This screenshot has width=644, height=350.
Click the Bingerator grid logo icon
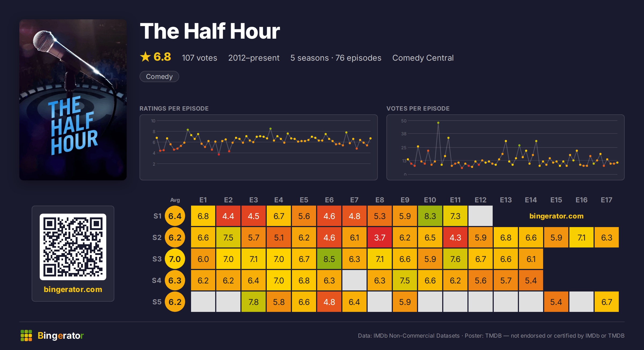(x=26, y=336)
